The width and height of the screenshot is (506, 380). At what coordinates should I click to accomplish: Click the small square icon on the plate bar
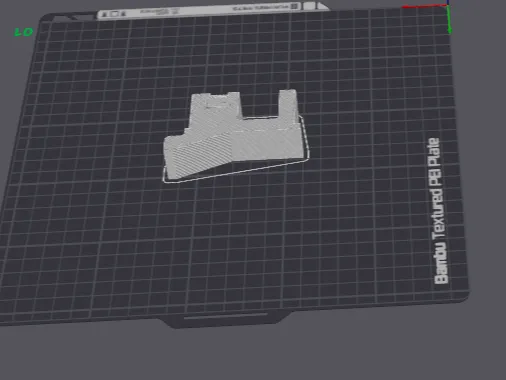pos(294,6)
